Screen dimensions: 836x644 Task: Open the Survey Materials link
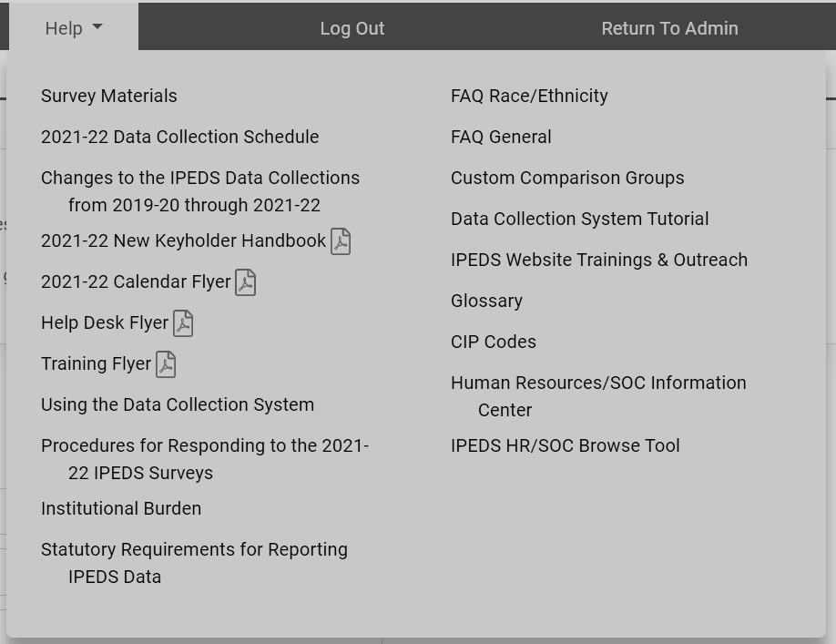point(109,96)
